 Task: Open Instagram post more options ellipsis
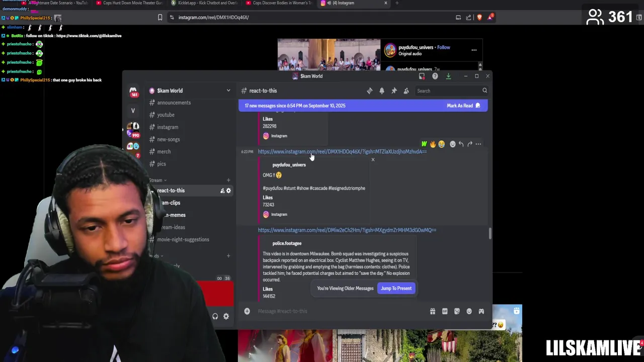tap(474, 50)
